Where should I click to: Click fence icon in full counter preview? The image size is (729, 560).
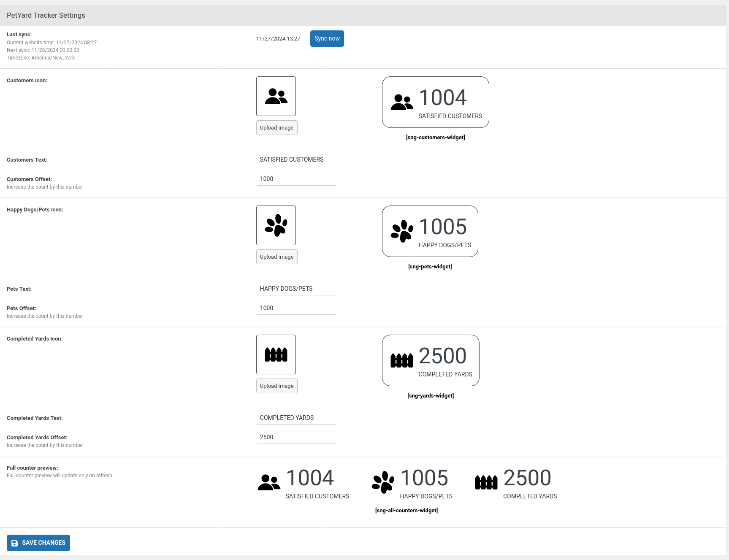coord(486,482)
